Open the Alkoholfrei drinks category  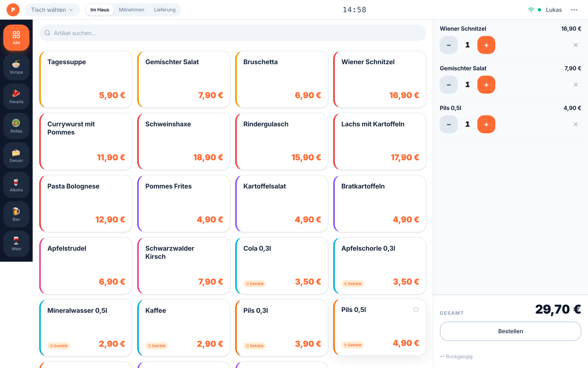pyautogui.click(x=16, y=185)
